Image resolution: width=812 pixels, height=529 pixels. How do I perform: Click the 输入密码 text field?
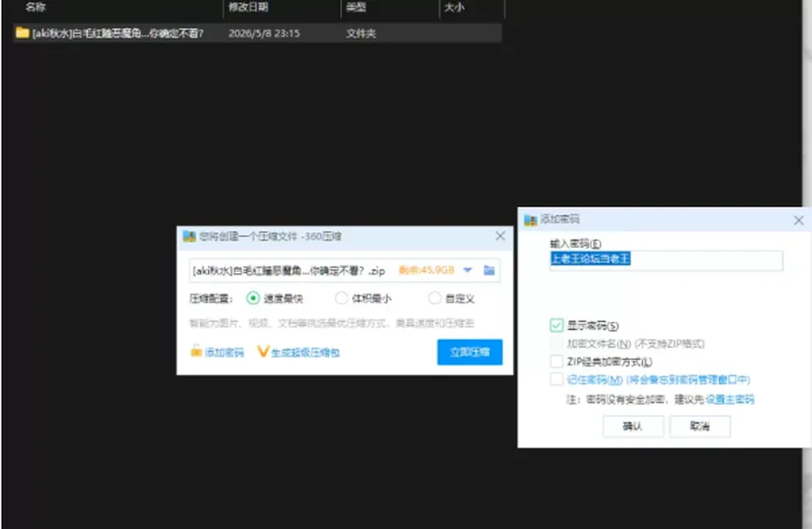[666, 260]
